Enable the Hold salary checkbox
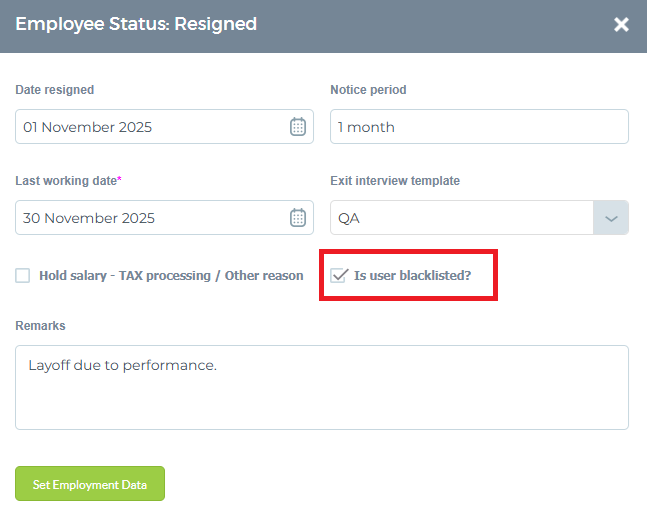The width and height of the screenshot is (647, 528). (x=23, y=276)
